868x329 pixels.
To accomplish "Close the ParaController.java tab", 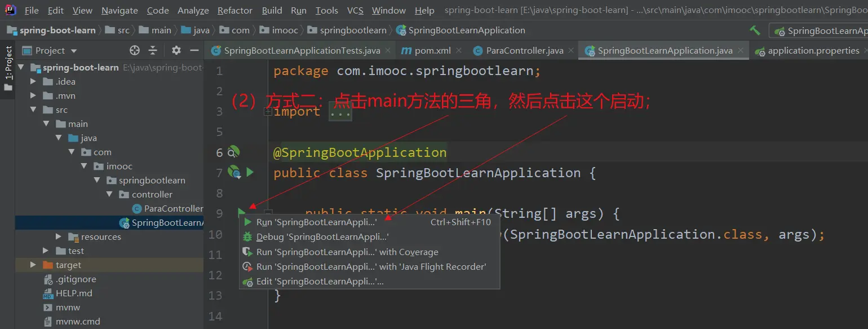I will coord(572,51).
